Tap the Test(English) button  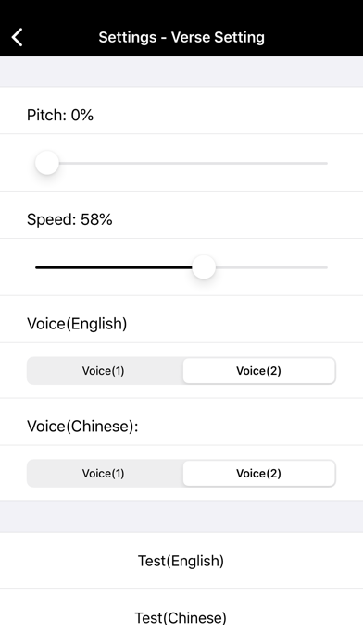point(181,561)
